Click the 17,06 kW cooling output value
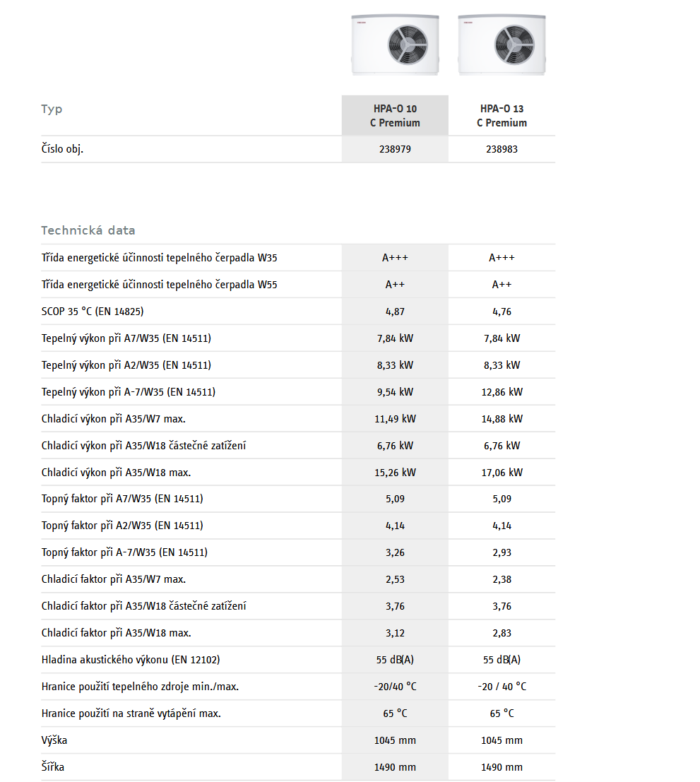 click(502, 473)
